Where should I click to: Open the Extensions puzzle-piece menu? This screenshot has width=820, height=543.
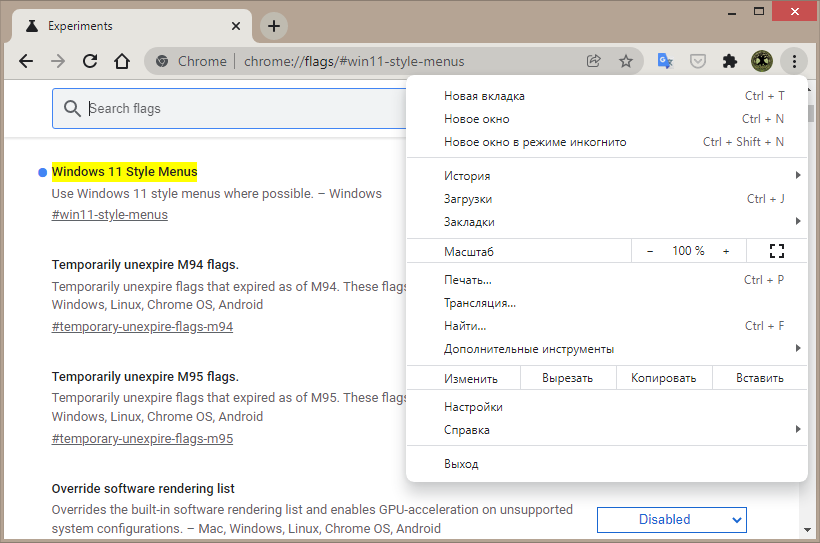point(730,61)
